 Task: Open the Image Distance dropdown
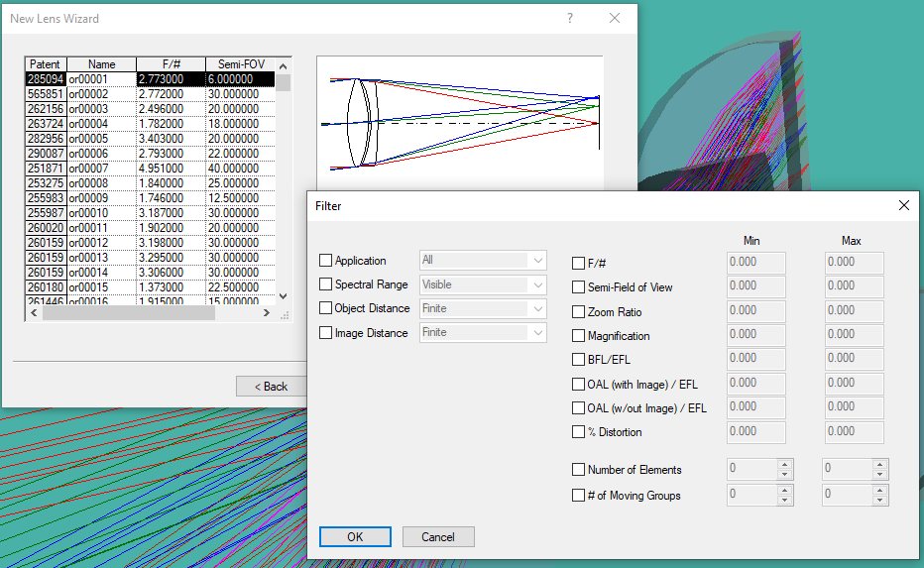tap(538, 333)
